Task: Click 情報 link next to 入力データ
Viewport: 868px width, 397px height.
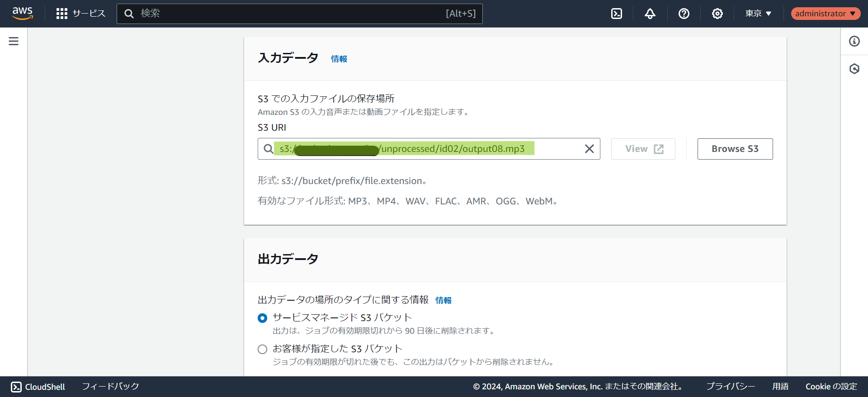Action: pyautogui.click(x=339, y=59)
